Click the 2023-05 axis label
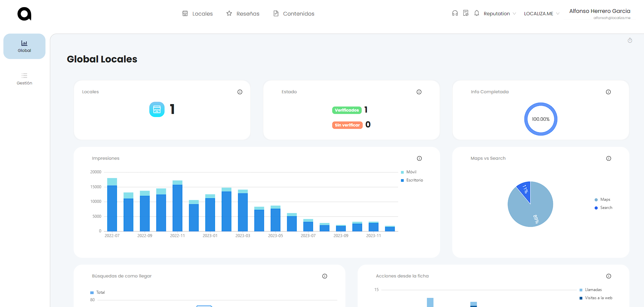The height and width of the screenshot is (307, 644). 276,236
